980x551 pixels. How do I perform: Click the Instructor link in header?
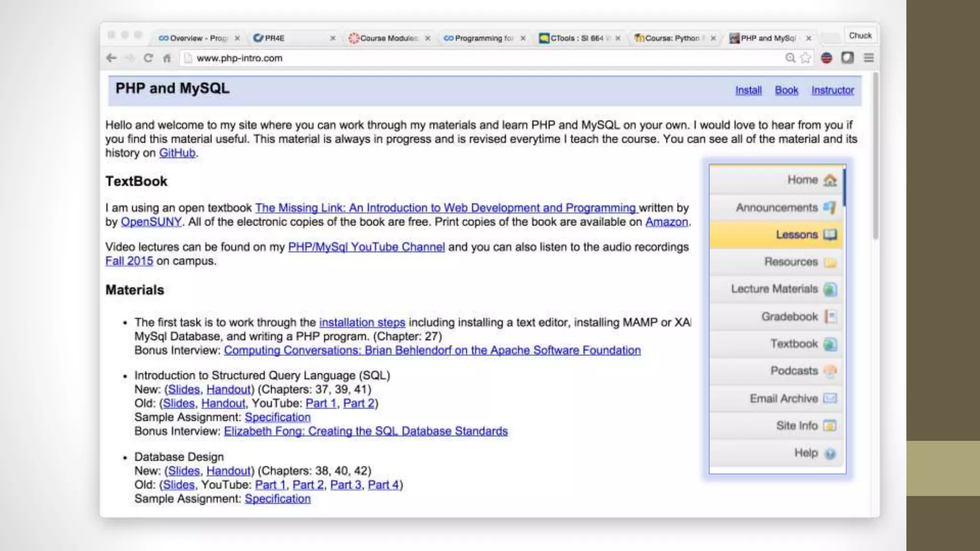click(832, 90)
